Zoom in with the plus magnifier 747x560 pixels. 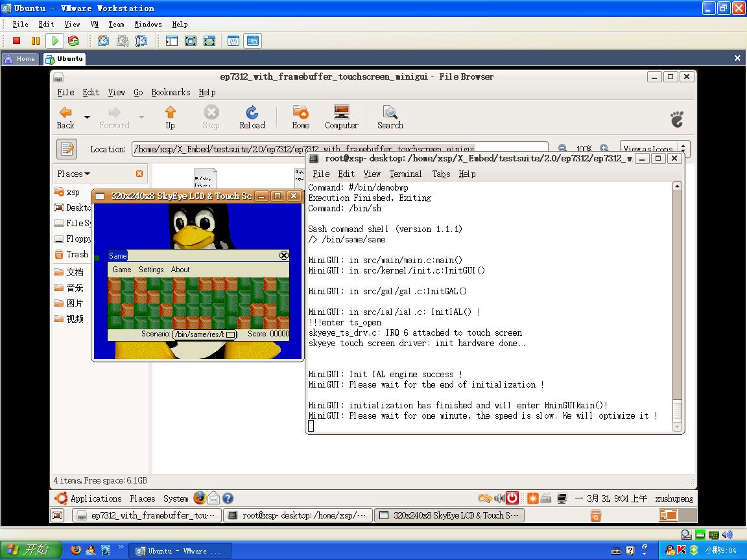[x=604, y=148]
